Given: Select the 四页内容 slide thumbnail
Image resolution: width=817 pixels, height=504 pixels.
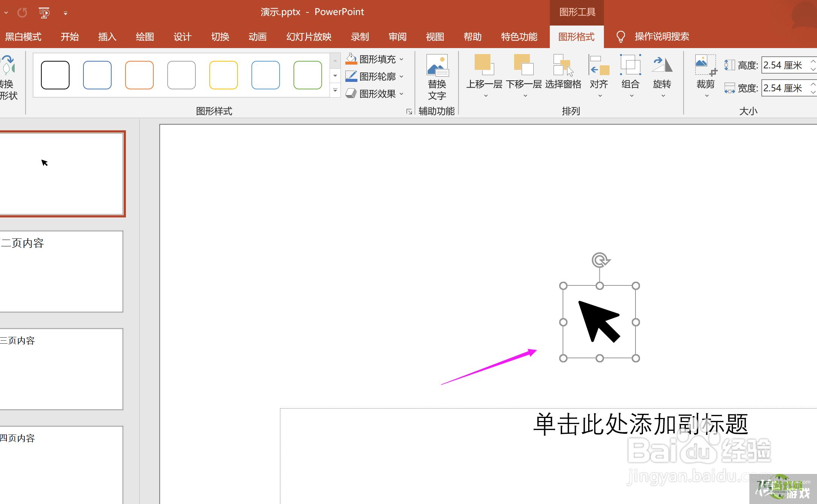Looking at the screenshot, I should click(x=61, y=465).
